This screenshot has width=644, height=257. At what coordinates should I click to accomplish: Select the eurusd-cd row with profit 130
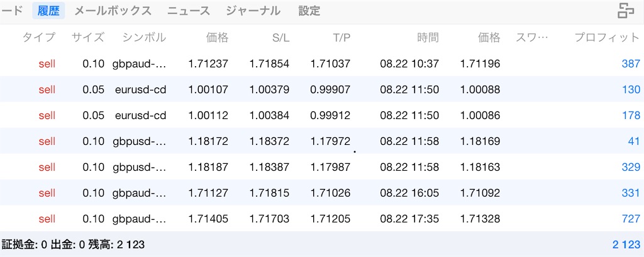tap(322, 89)
